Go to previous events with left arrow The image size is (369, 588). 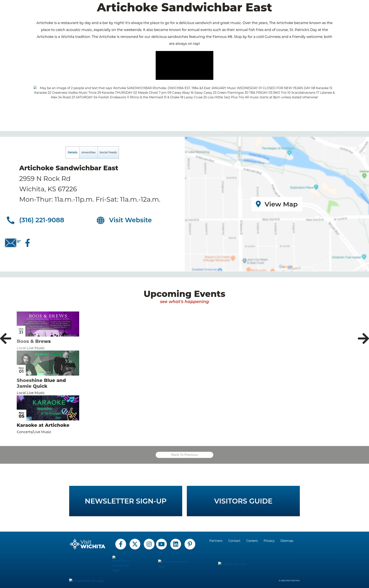click(6, 338)
